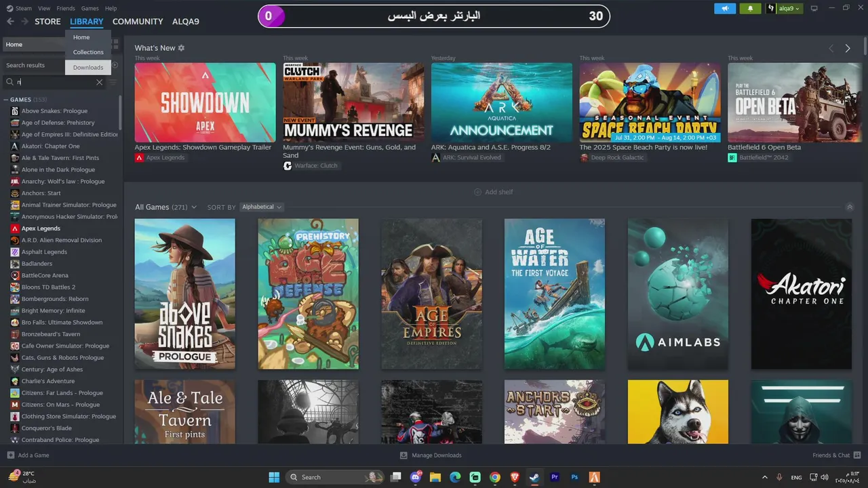
Task: Select Home in Library submenu
Action: tap(88, 37)
